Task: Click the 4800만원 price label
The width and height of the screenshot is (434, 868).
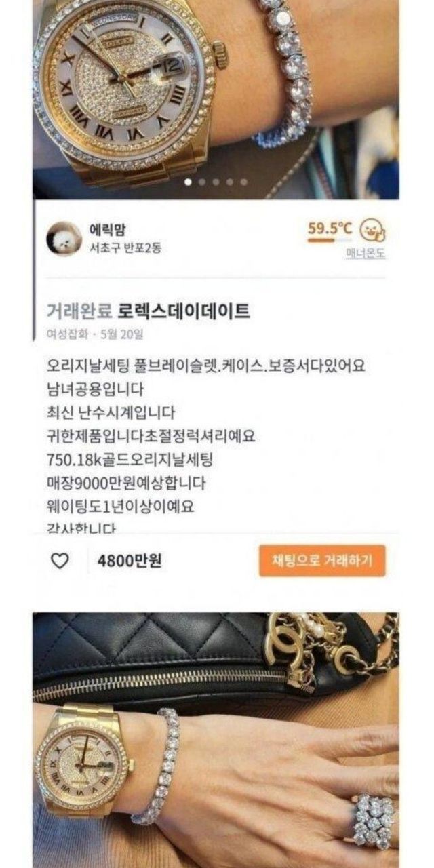Action: coord(130,561)
